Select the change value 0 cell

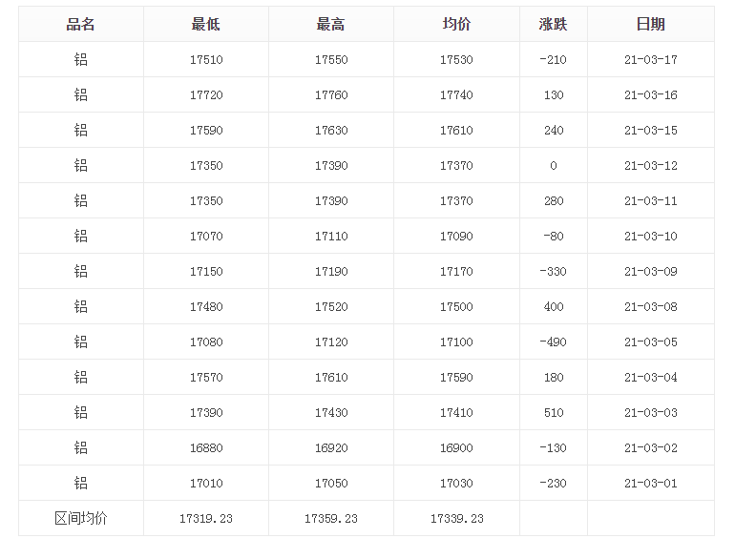tap(553, 166)
